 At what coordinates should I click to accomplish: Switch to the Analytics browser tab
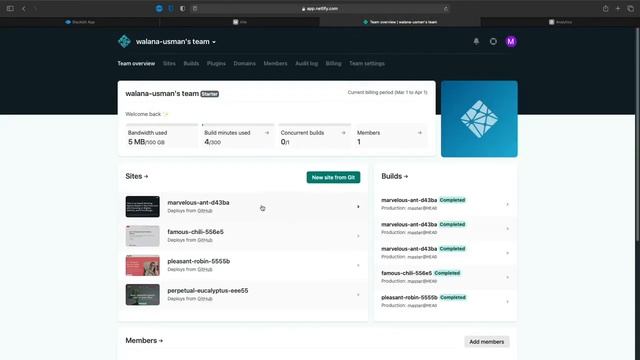(560, 22)
